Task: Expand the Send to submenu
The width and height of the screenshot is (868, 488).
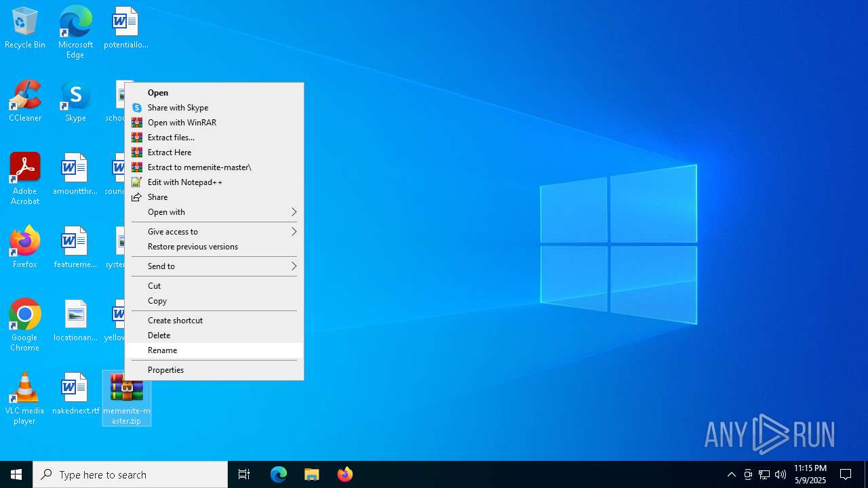Action: click(x=214, y=266)
